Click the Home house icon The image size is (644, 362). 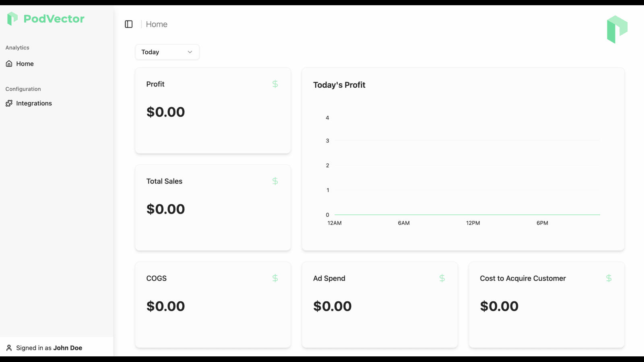click(x=9, y=64)
